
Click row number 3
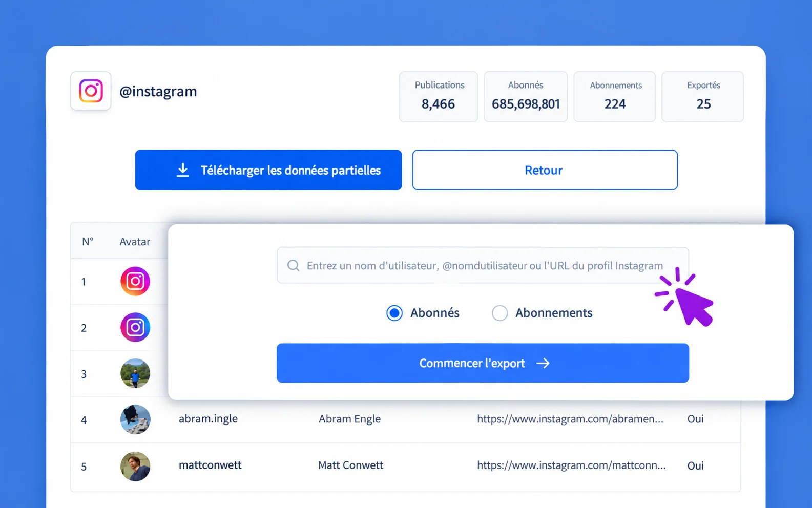[84, 374]
